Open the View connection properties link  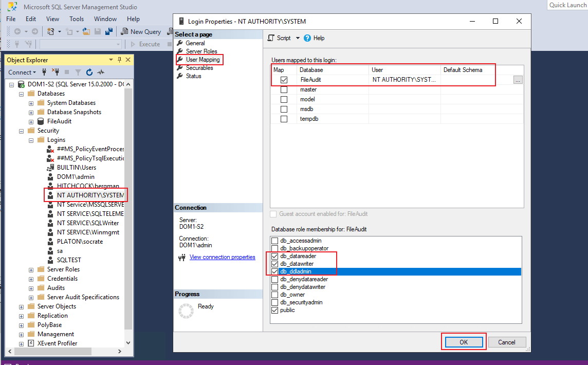(x=222, y=257)
